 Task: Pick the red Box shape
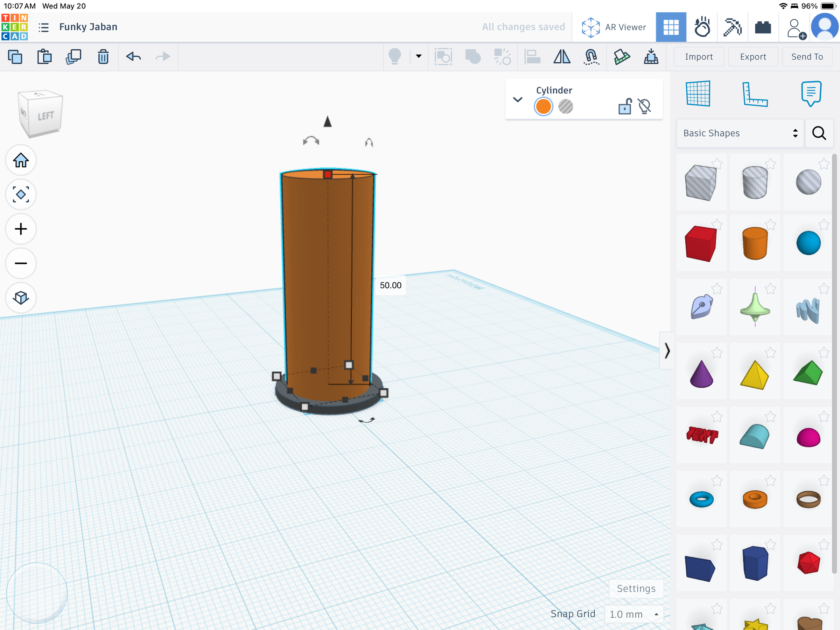click(x=701, y=244)
